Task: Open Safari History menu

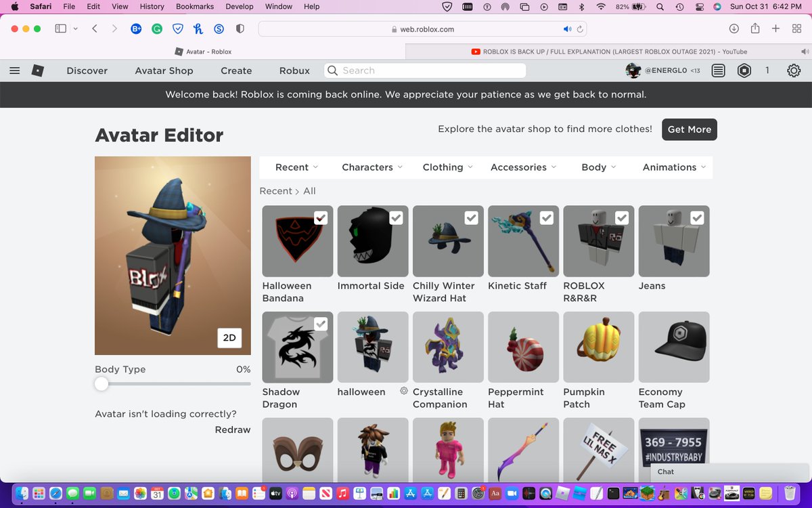Action: click(152, 6)
